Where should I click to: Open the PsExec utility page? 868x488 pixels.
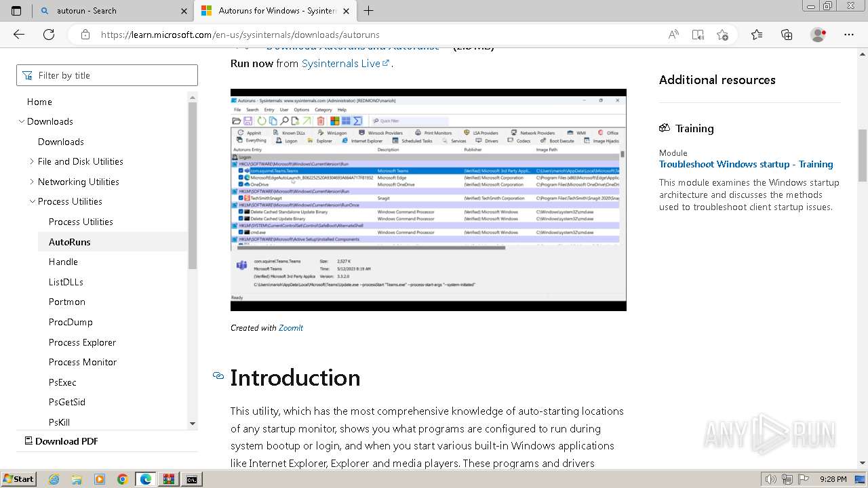click(x=62, y=382)
